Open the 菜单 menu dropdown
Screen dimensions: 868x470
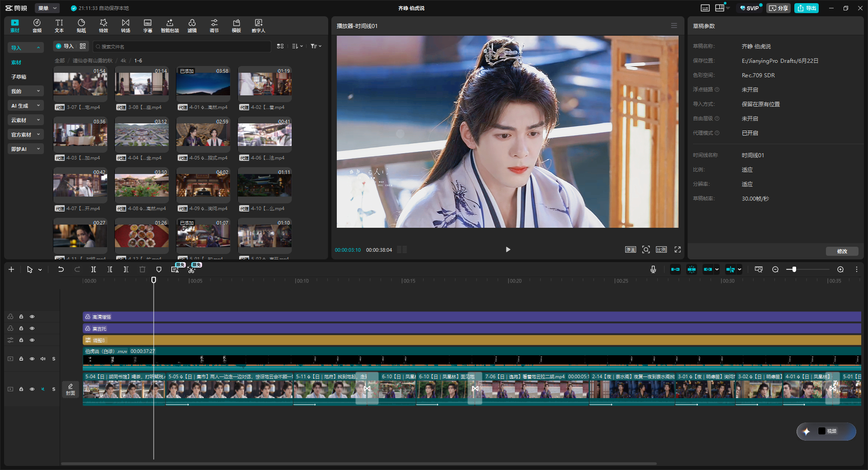tap(47, 8)
